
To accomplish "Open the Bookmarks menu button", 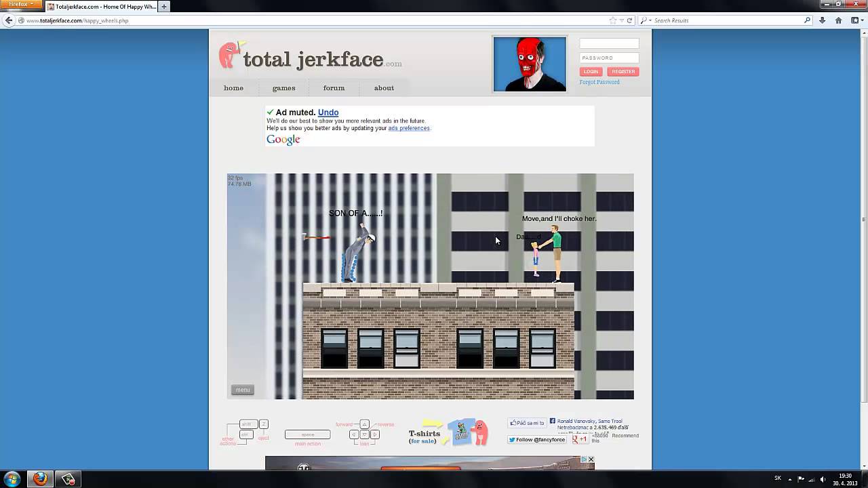I will click(856, 20).
